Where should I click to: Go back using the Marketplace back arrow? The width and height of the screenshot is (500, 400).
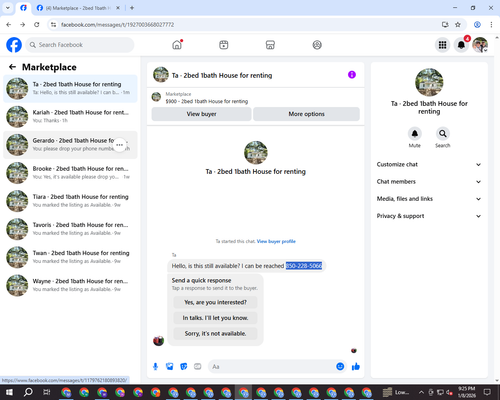coord(12,67)
